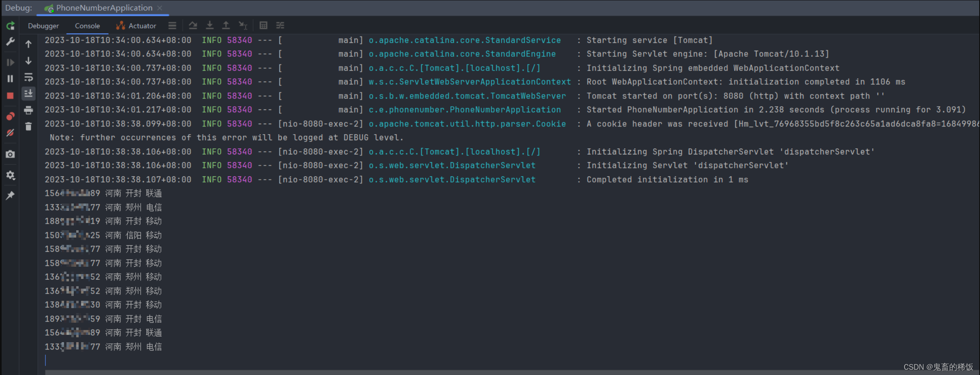The width and height of the screenshot is (980, 375).
Task: Click the o.apache.catalina.core.StandardService logger link
Action: pos(464,40)
